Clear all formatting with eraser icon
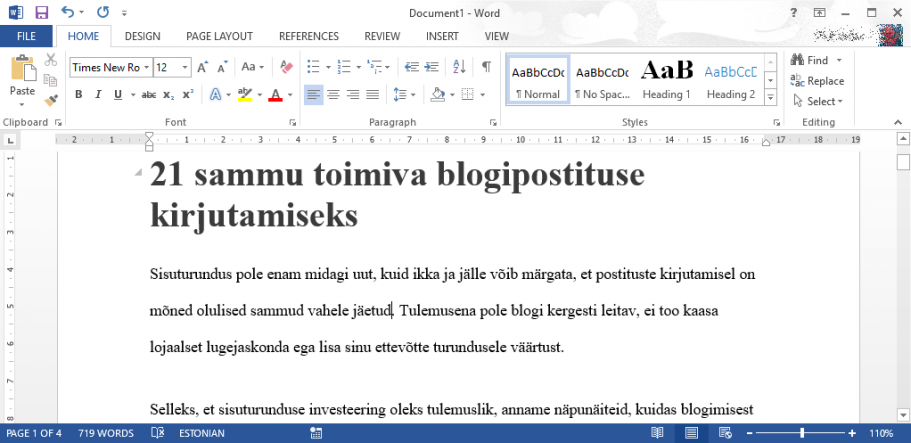The image size is (911, 443). coord(286,67)
